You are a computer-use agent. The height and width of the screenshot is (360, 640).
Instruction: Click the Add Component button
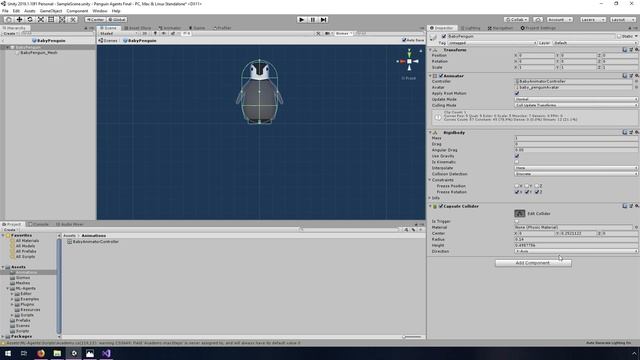(533, 263)
